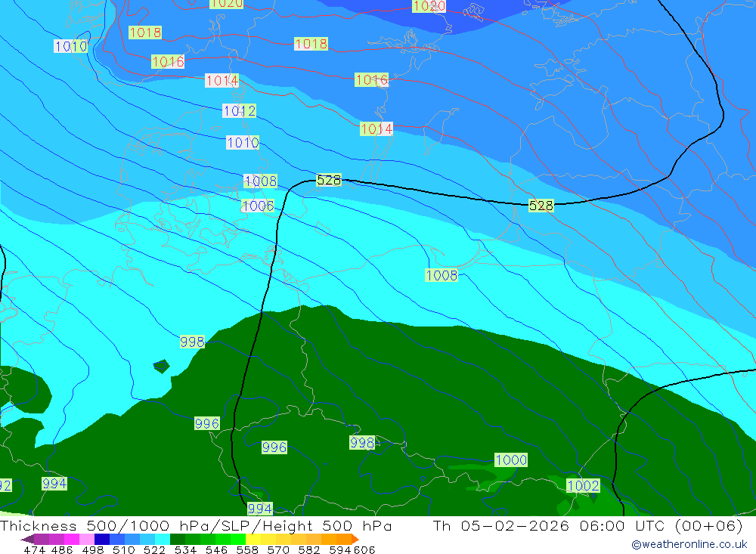Viewport: 756px width, 554px height.
Task: Pick the light pink swatch in the legend
Action: pyautogui.click(x=87, y=539)
